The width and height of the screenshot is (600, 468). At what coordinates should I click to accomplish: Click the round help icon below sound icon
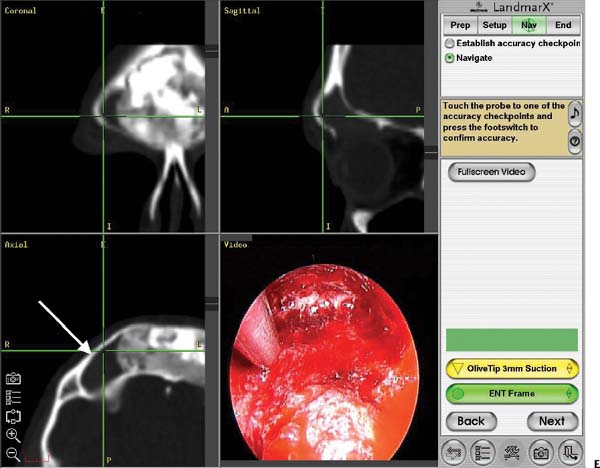coord(575,142)
